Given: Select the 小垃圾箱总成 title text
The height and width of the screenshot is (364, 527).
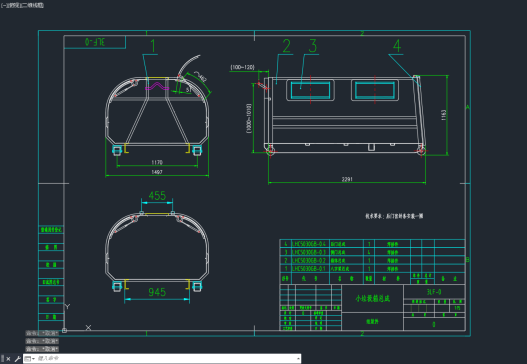Looking at the screenshot, I should point(372,298).
